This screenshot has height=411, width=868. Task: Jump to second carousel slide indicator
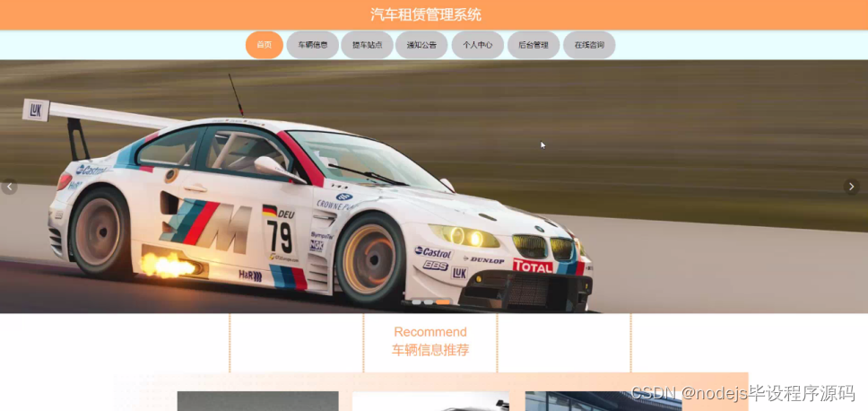(x=428, y=302)
